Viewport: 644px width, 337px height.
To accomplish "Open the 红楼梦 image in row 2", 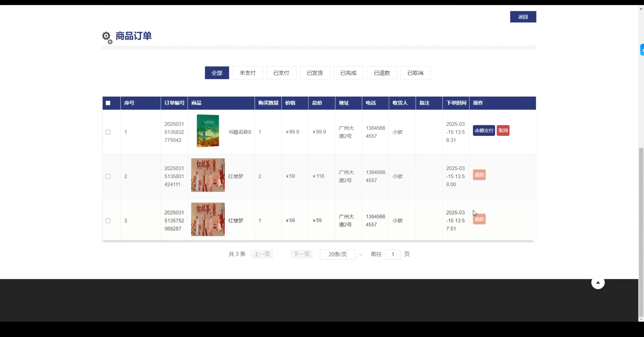I will click(208, 175).
